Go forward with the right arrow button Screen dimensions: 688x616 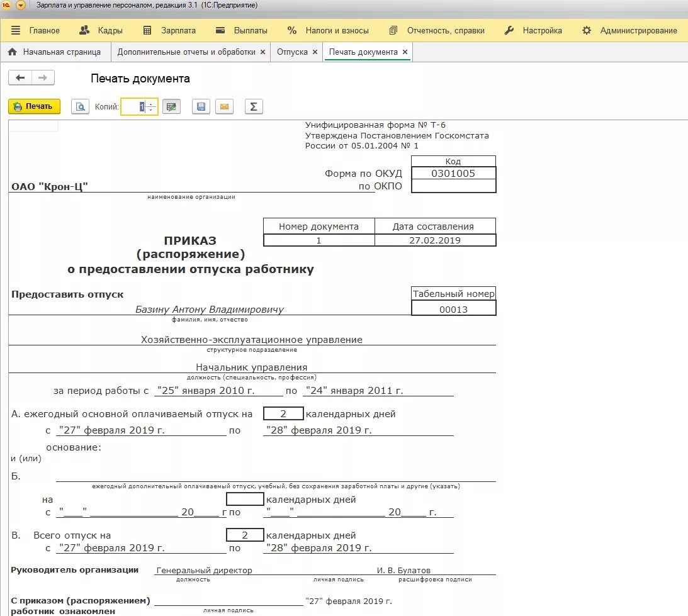(43, 77)
